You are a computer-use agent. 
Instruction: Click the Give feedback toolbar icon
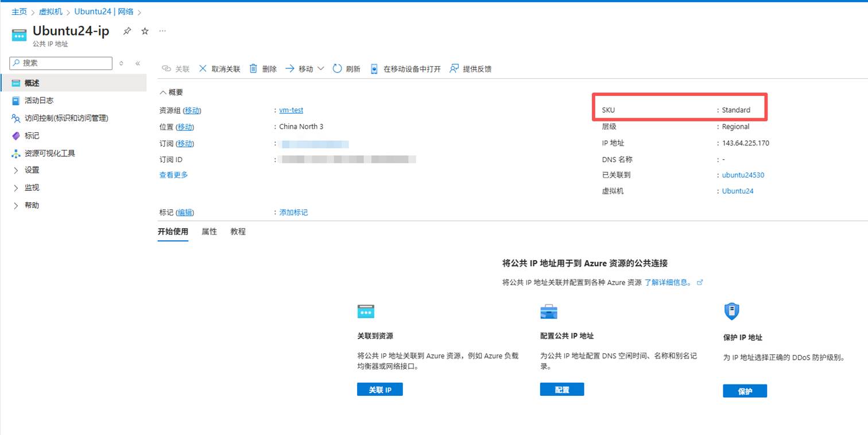[x=454, y=69]
